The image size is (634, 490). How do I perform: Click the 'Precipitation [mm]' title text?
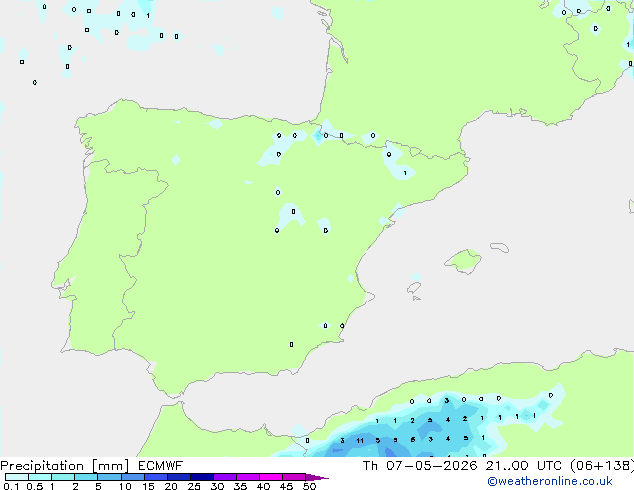pyautogui.click(x=64, y=466)
